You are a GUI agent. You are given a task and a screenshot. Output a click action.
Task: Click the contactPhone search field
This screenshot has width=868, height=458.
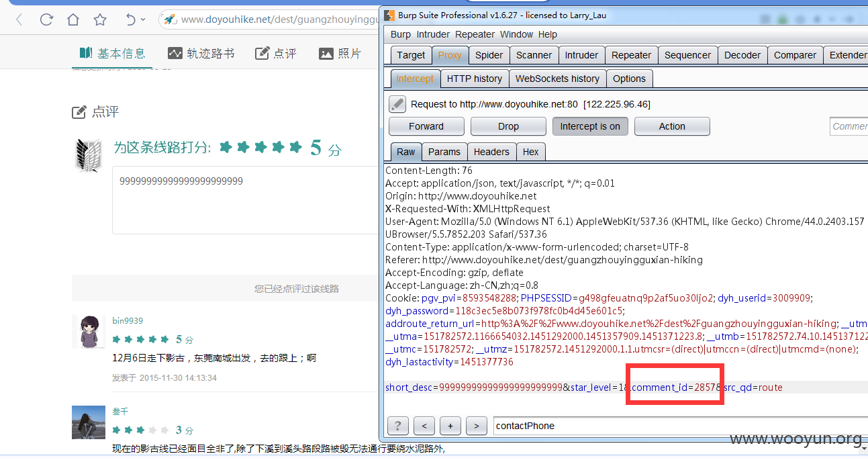click(679, 425)
